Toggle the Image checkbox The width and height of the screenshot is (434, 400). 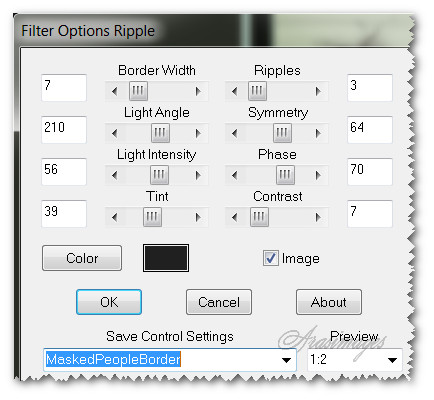pyautogui.click(x=270, y=258)
